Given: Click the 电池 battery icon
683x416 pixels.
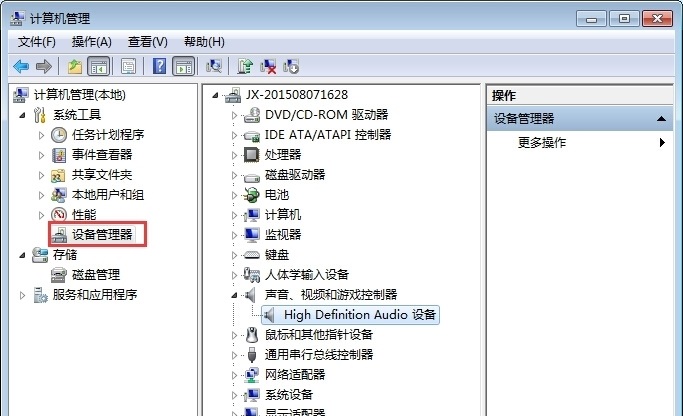Looking at the screenshot, I should tap(252, 195).
